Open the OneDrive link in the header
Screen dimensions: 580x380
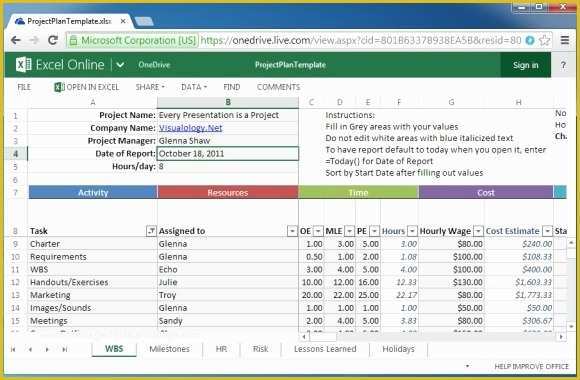coord(154,65)
